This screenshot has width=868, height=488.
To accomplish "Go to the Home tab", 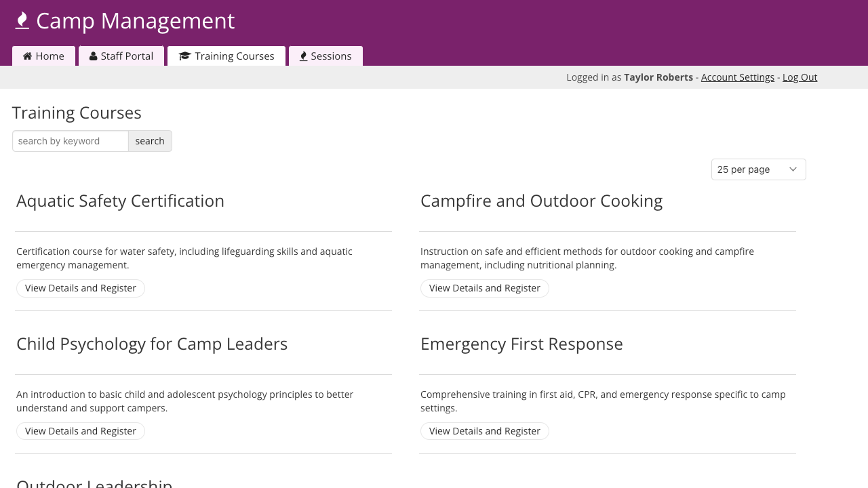I will pyautogui.click(x=44, y=56).
